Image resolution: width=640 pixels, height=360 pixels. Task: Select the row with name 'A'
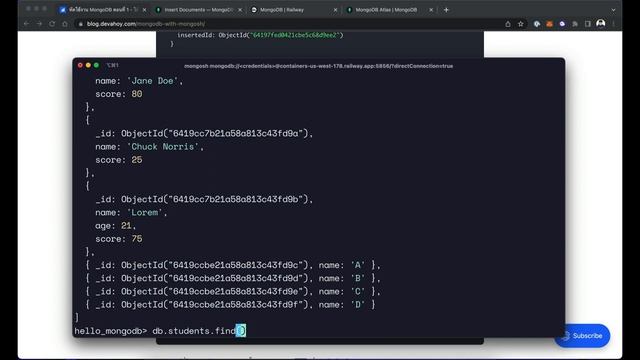click(233, 265)
